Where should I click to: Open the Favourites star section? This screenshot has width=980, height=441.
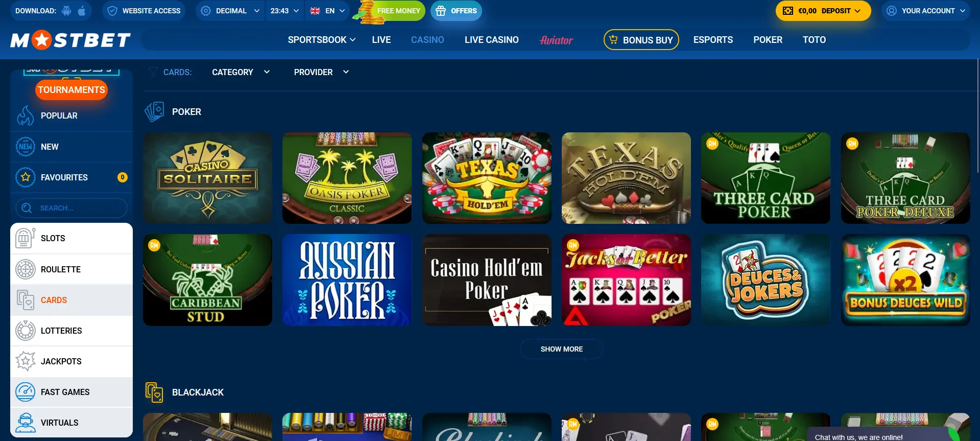[25, 177]
